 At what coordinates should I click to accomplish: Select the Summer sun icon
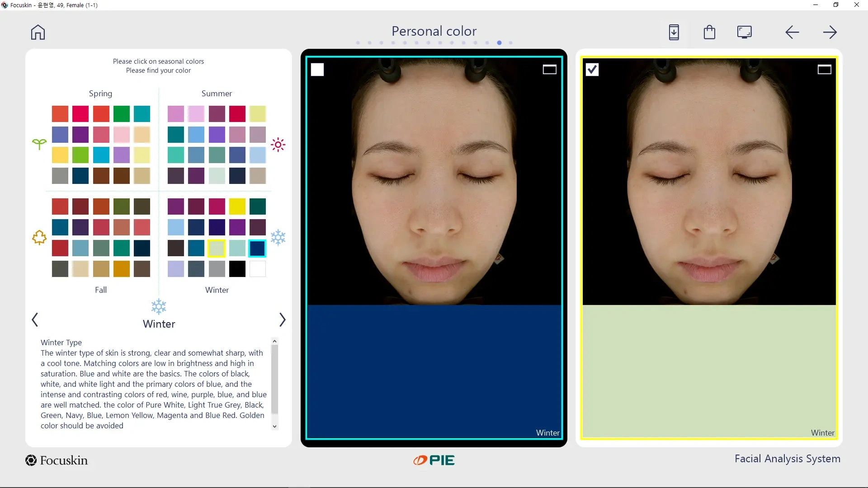coord(278,144)
